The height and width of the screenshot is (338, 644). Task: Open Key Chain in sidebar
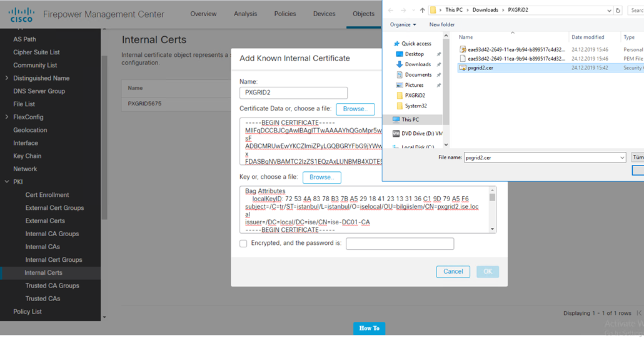27,156
